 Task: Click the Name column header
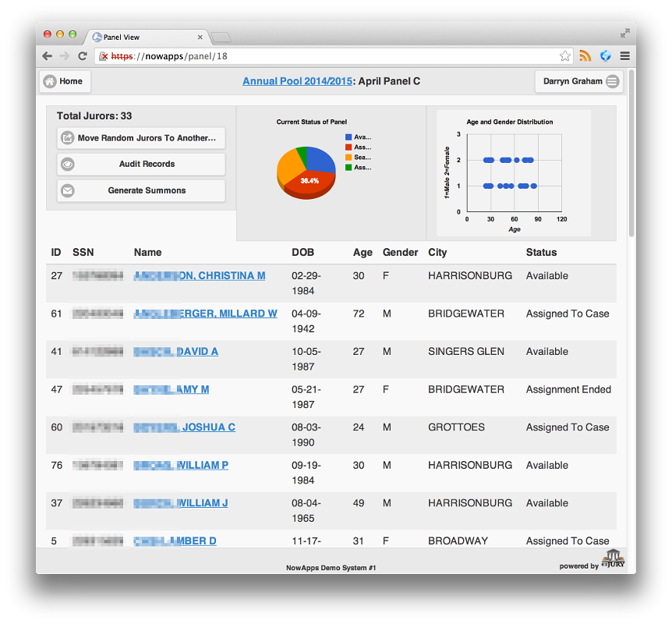pos(148,253)
